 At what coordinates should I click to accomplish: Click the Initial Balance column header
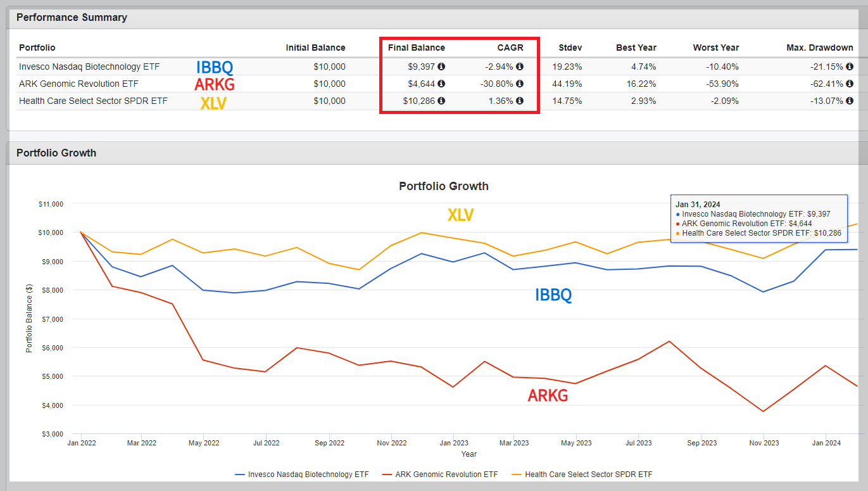(315, 48)
